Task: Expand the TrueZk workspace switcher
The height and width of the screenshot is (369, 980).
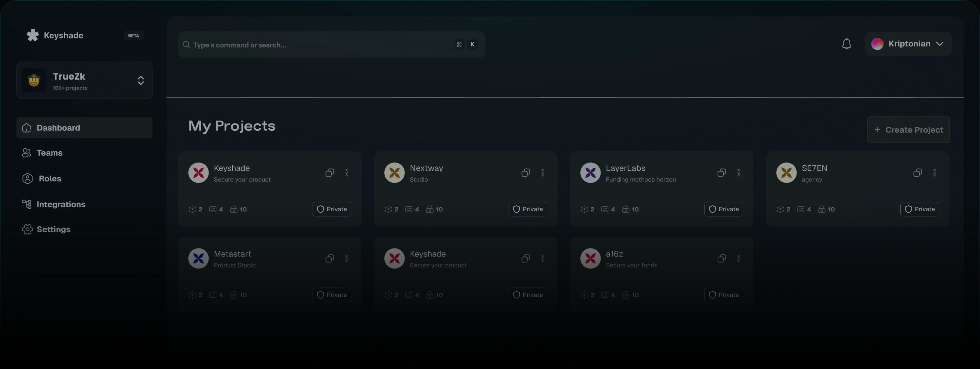Action: 140,80
